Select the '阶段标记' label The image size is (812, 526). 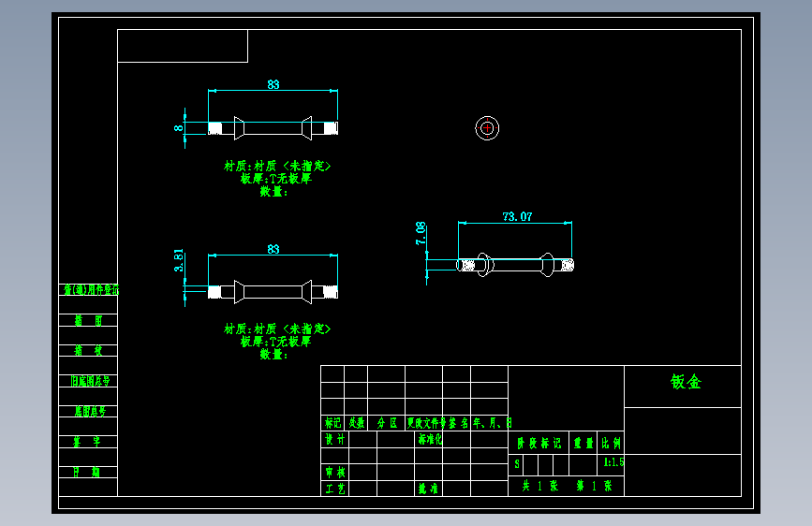click(x=539, y=443)
